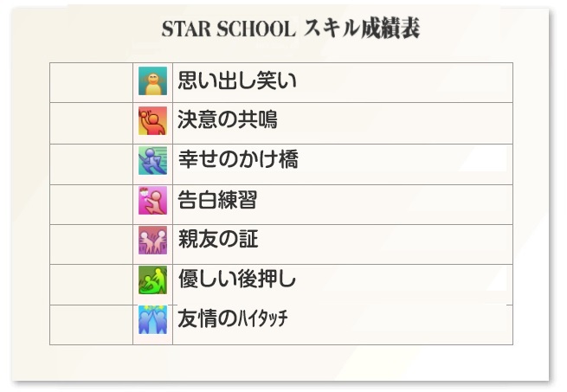The width and height of the screenshot is (567, 392).
Task: Click the pink 告白練習 bouquet icon
Action: pyautogui.click(x=152, y=201)
